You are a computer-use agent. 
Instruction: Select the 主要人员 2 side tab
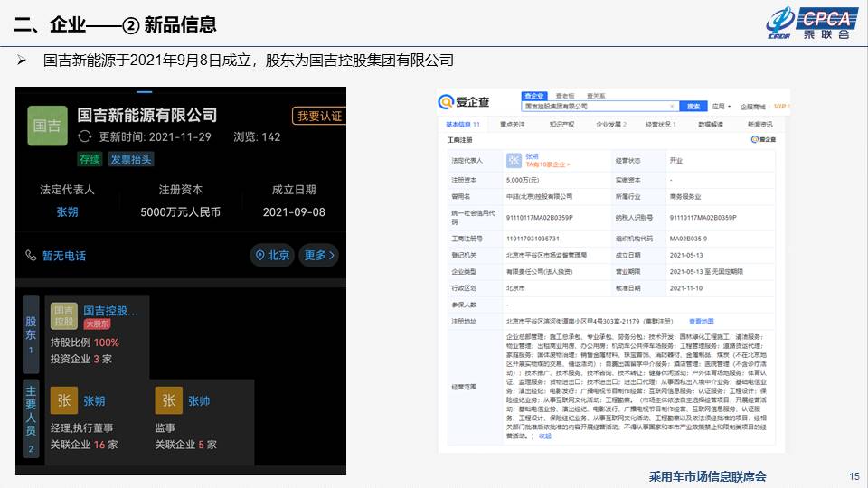click(x=31, y=418)
